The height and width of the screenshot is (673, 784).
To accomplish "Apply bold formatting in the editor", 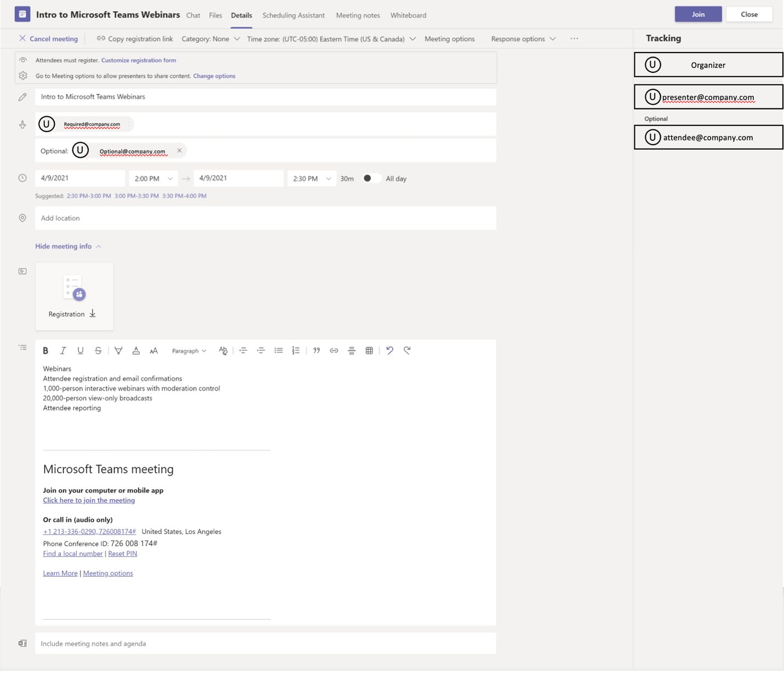I will pos(46,351).
